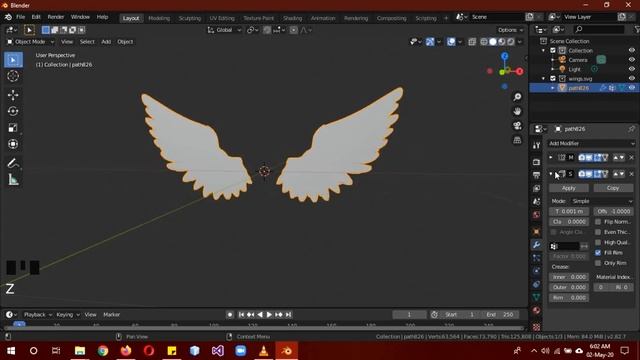Activate the Cursor tool
640x360 pixels.
pos(13,76)
